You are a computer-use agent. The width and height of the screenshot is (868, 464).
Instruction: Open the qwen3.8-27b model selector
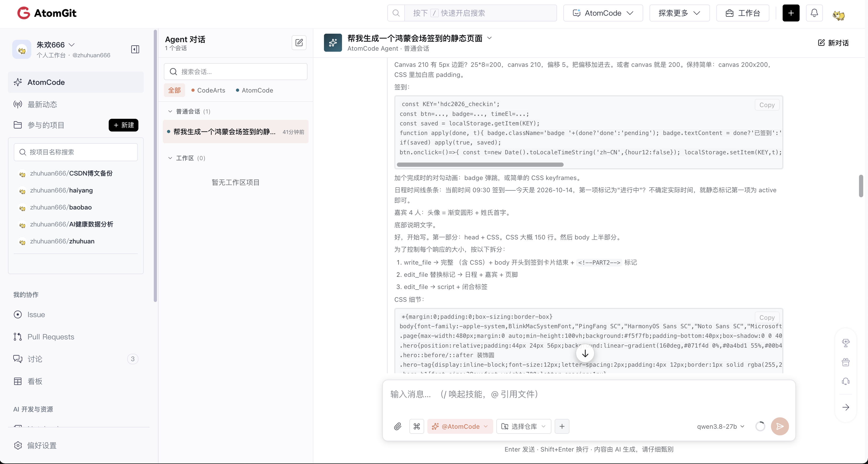[x=720, y=426]
